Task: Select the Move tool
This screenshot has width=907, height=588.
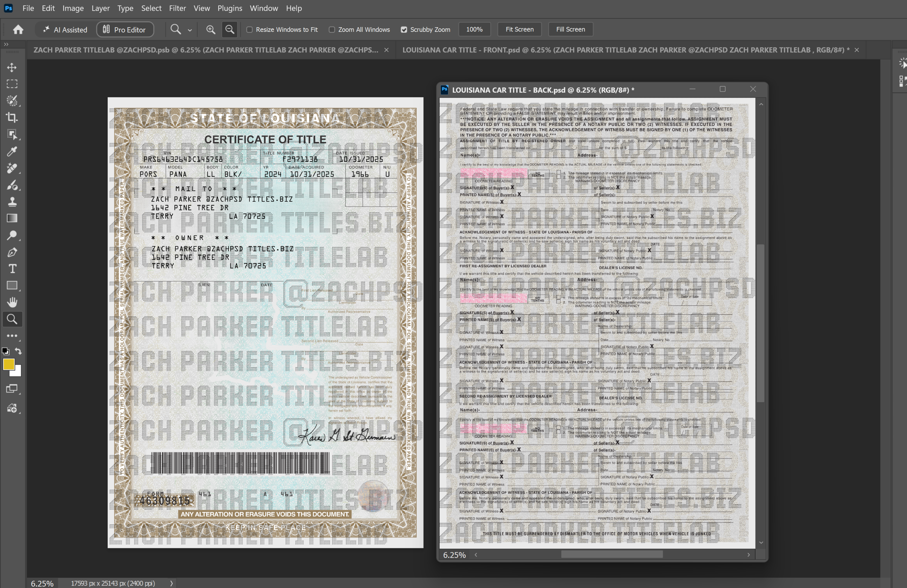Action: (12, 67)
